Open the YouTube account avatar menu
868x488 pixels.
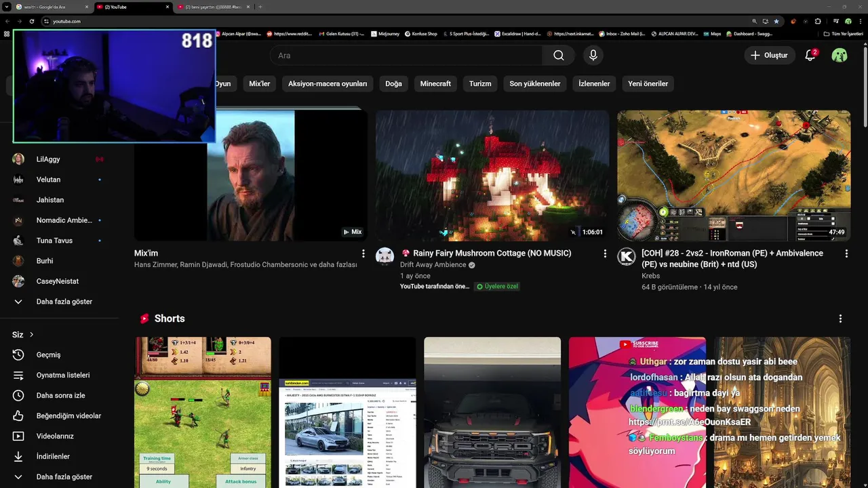click(x=840, y=56)
